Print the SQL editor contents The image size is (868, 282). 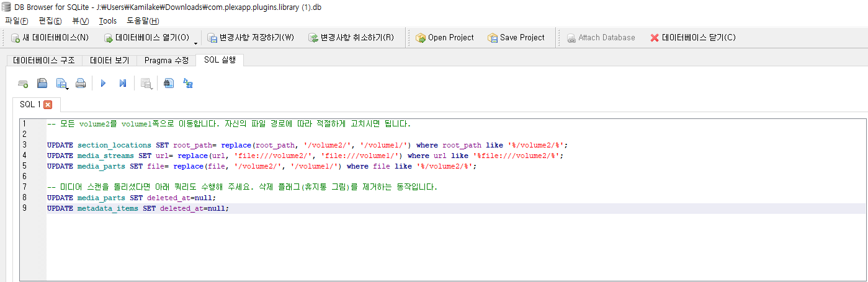(81, 83)
